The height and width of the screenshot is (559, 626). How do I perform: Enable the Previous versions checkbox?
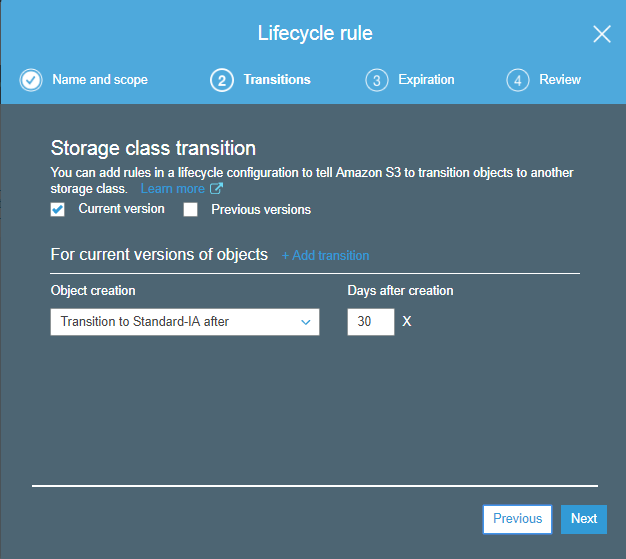(190, 210)
